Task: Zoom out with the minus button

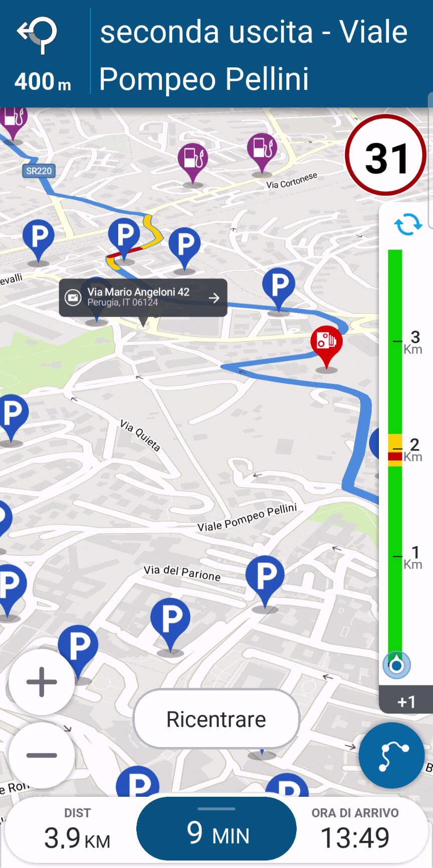Action: (42, 756)
